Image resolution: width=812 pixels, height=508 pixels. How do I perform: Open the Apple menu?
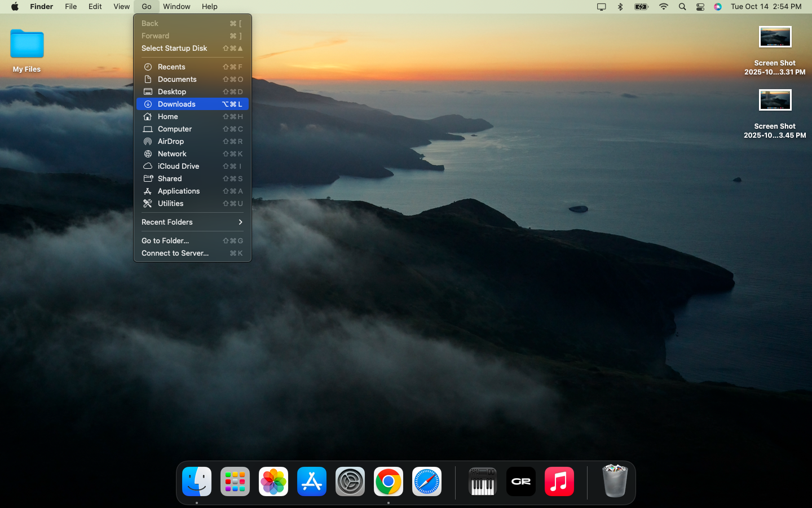15,7
